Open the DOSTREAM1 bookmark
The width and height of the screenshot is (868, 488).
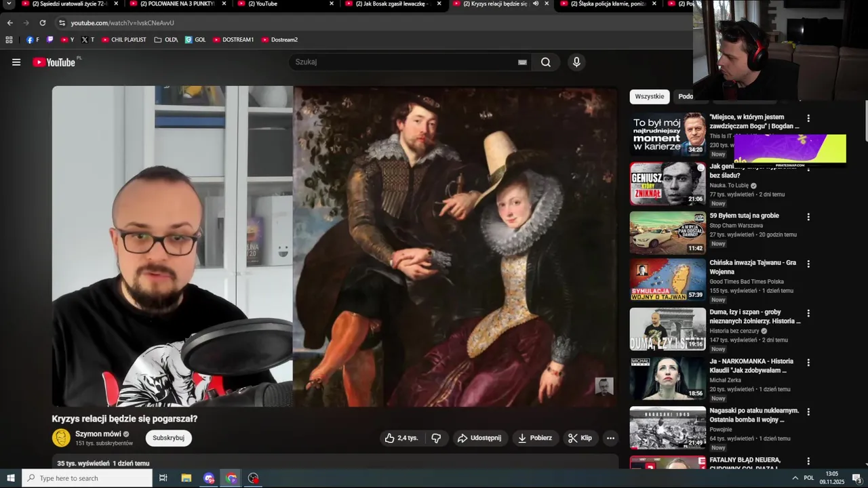click(x=233, y=40)
